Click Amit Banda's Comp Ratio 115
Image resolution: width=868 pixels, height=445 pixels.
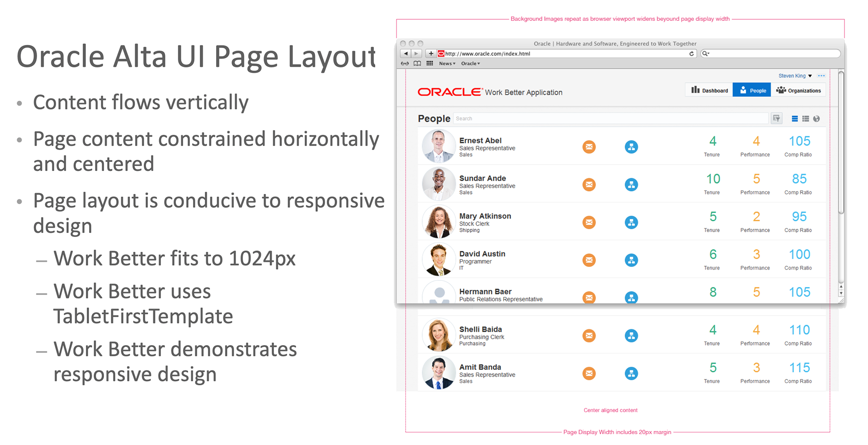pyautogui.click(x=799, y=368)
